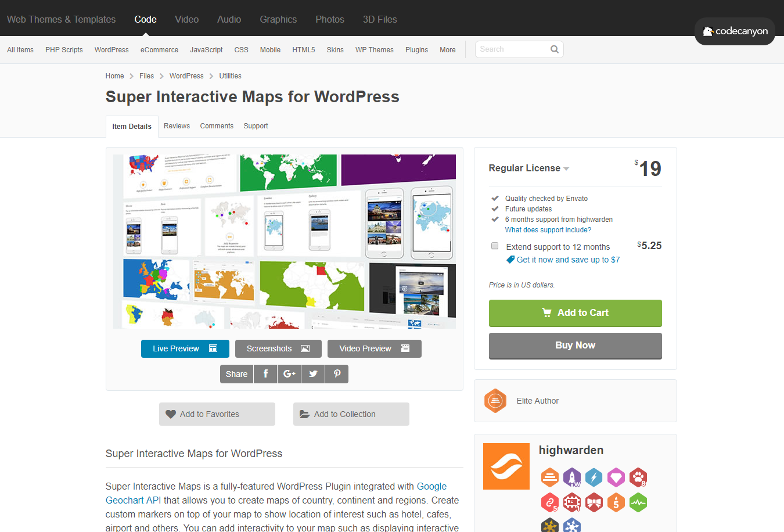Open the Utilities breadcrumb

click(230, 76)
